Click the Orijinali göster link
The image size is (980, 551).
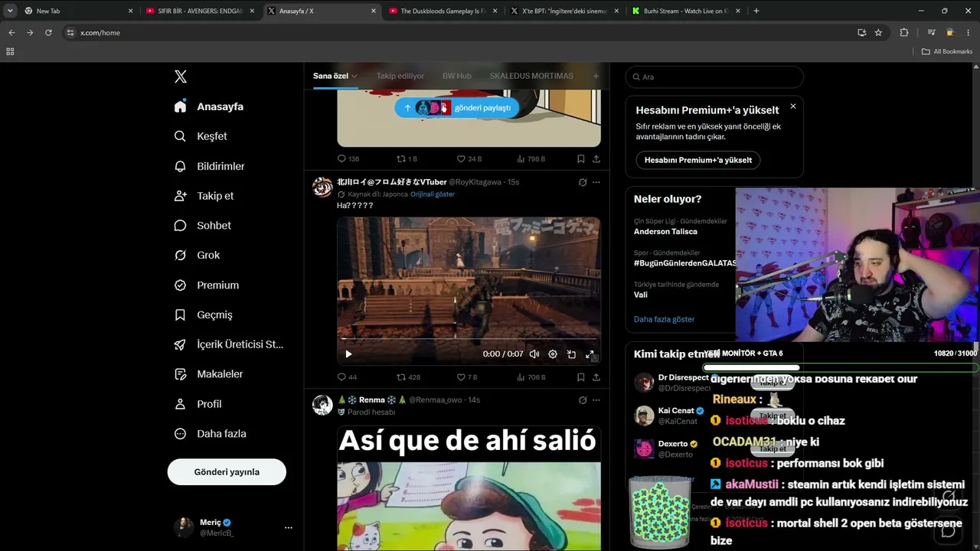tap(433, 194)
